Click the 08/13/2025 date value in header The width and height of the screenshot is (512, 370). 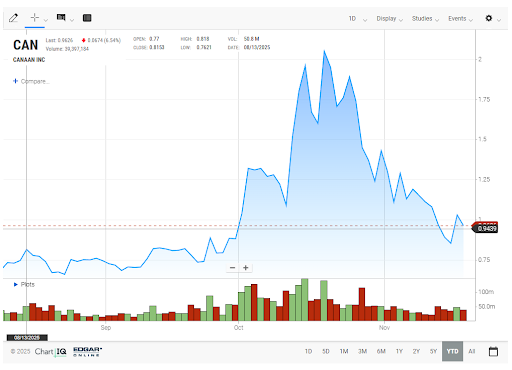[x=257, y=47]
